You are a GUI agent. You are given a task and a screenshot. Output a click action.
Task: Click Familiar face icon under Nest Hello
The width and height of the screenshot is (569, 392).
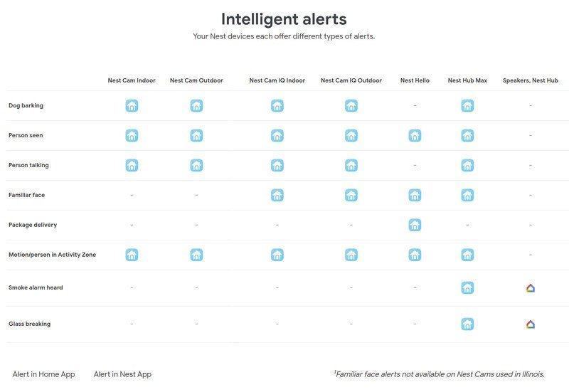tap(415, 195)
